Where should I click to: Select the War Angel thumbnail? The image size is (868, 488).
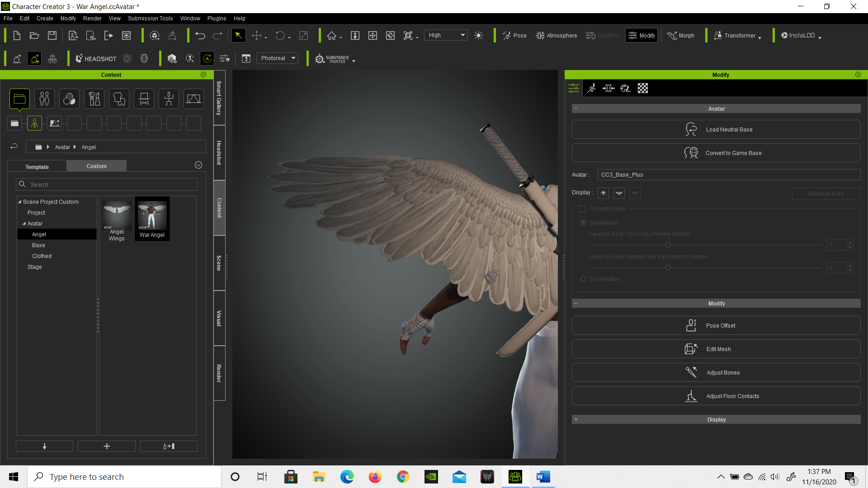click(152, 219)
